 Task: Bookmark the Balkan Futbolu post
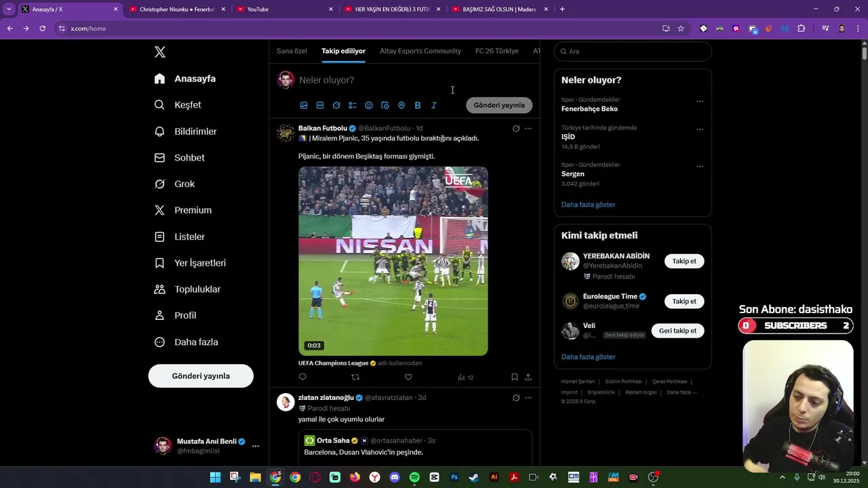515,377
